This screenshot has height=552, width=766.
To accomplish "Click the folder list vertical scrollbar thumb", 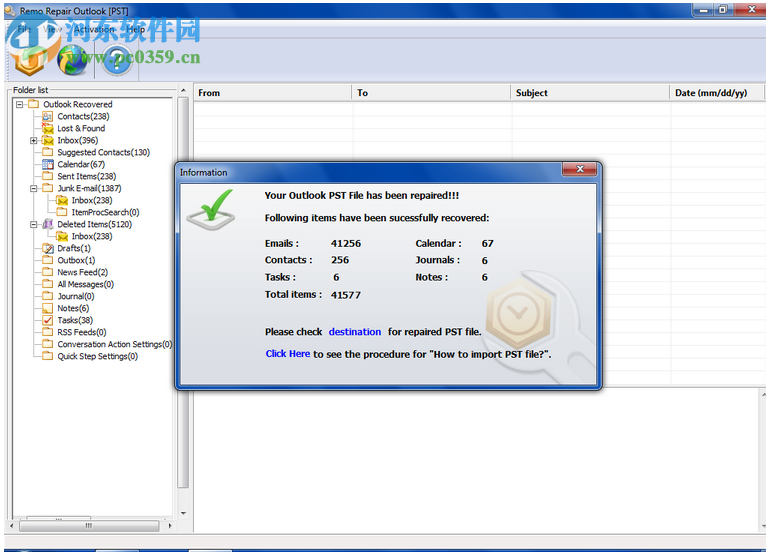I will click(183, 292).
